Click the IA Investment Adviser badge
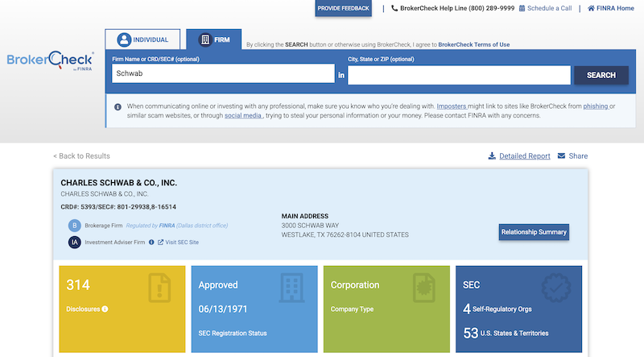Image resolution: width=644 pixels, height=357 pixels. coord(74,242)
